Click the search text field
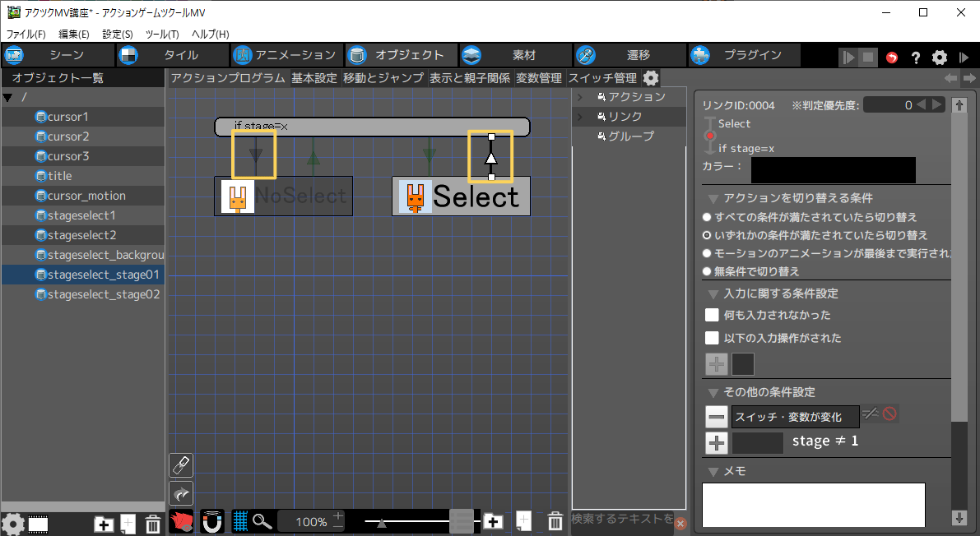Screen dimensions: 980x536 click(622, 520)
